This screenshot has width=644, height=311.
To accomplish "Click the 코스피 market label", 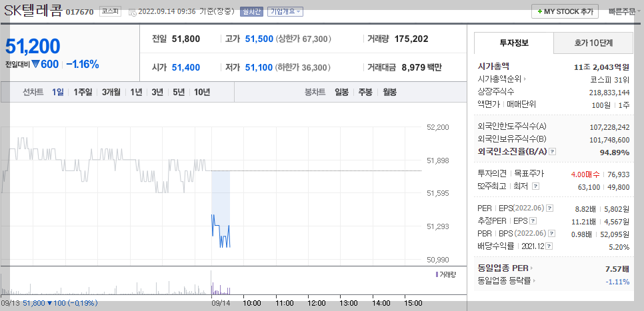I will pyautogui.click(x=110, y=11).
